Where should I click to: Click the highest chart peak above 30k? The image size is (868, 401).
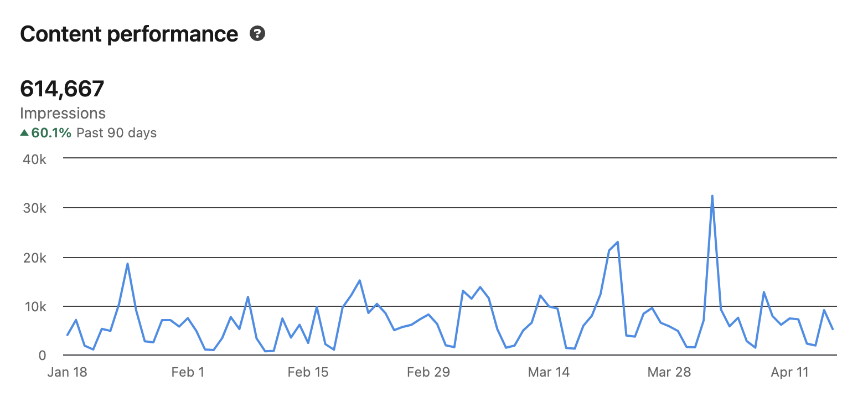click(x=712, y=196)
